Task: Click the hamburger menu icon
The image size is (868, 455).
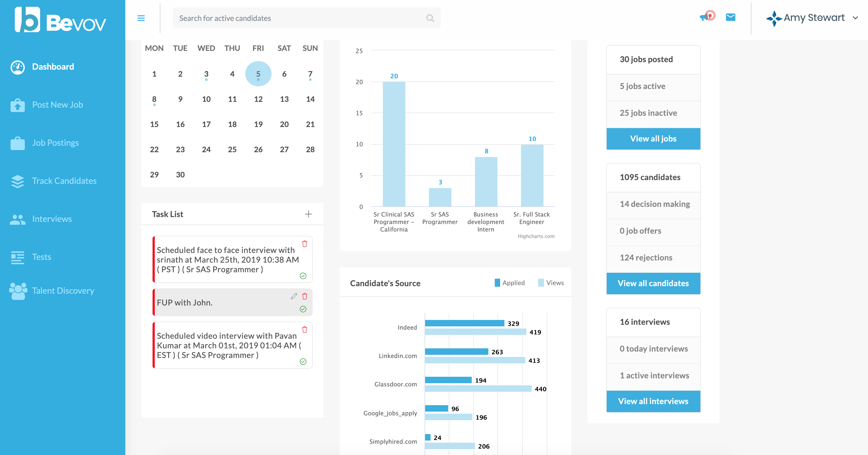Action: tap(141, 18)
